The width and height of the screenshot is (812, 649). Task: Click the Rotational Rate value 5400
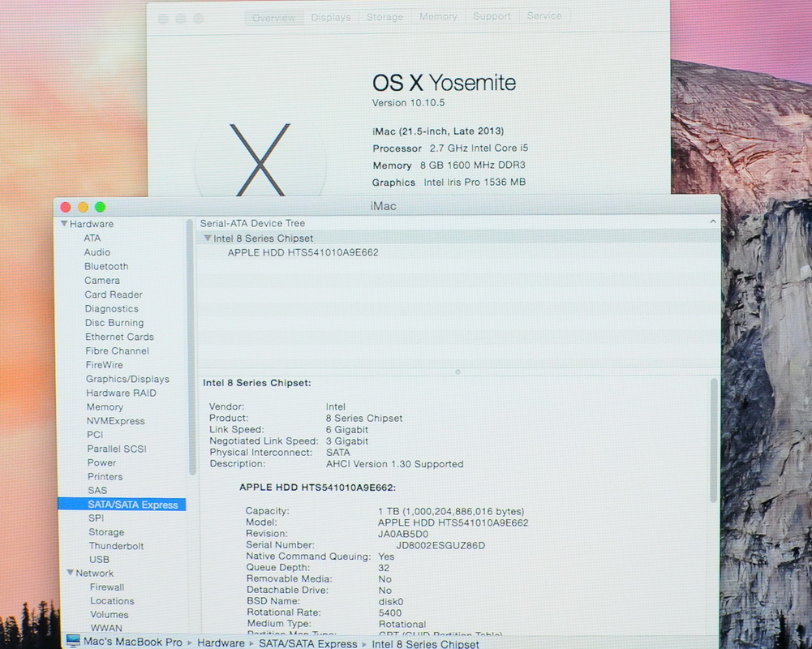[390, 612]
